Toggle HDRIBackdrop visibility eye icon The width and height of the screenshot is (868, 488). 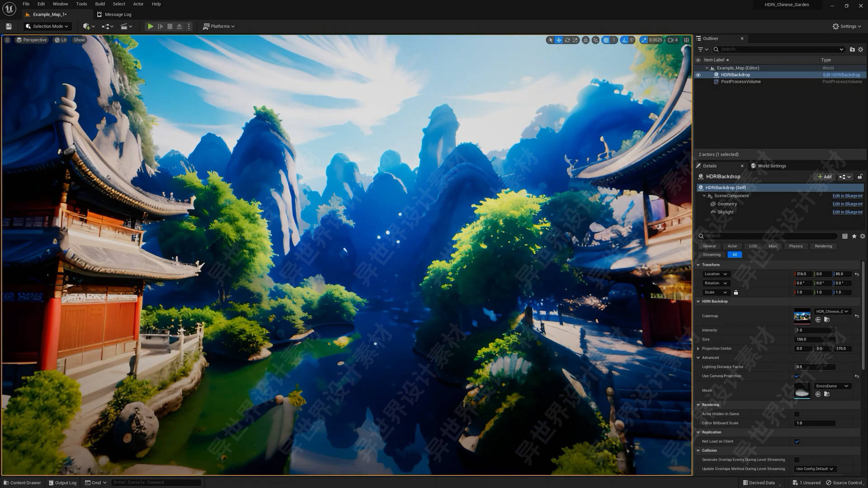pos(698,75)
